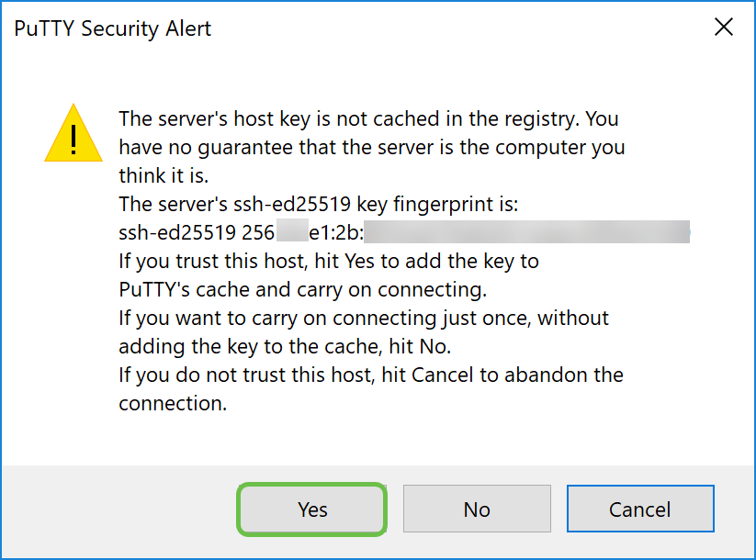Click Yes to cache the host key
This screenshot has height=560, width=756.
[x=311, y=510]
